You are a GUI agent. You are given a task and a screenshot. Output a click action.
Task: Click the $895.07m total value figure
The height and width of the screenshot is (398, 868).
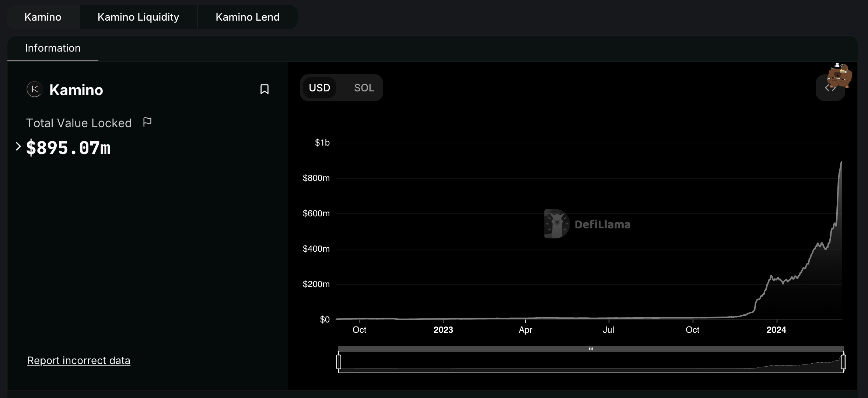(69, 148)
